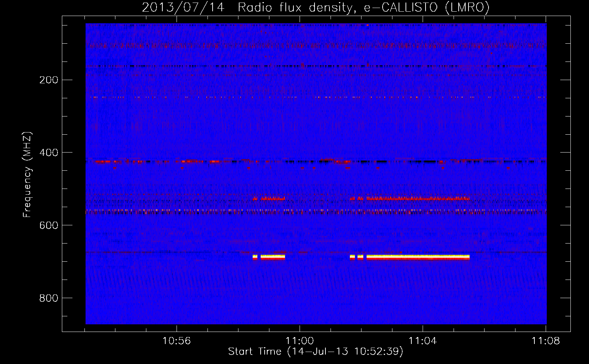
Task: Click the 11:00 time tick label
Action: click(x=300, y=341)
